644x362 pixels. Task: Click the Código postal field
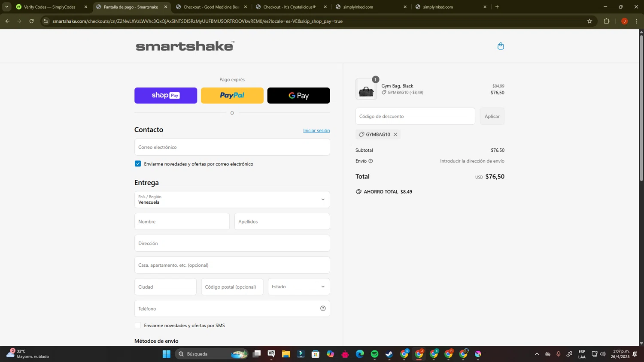point(232,287)
